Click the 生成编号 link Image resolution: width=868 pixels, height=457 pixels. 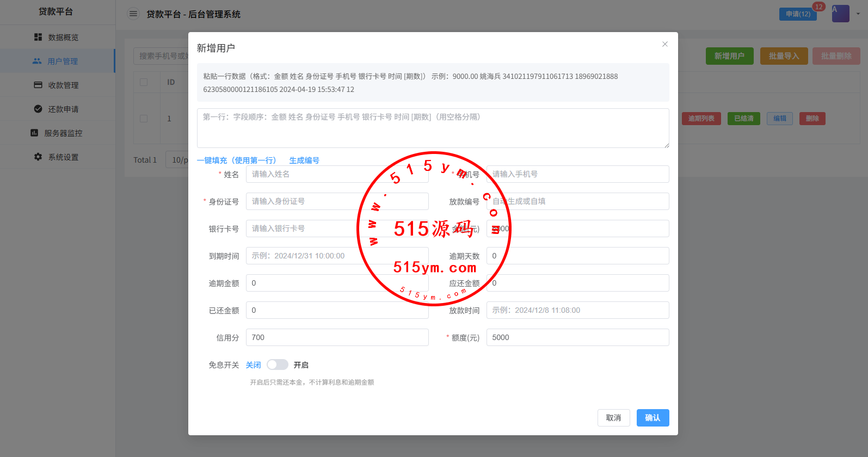click(304, 160)
